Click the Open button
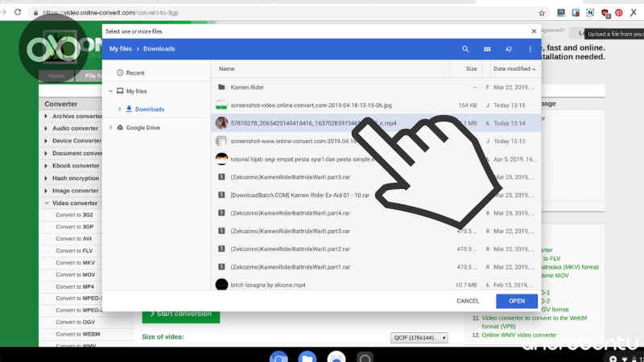 (517, 301)
